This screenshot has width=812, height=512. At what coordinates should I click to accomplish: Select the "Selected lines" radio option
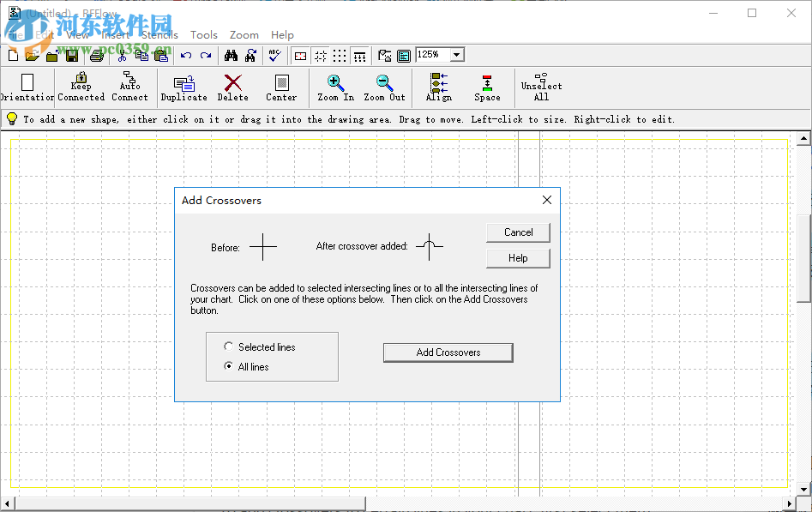tap(229, 347)
